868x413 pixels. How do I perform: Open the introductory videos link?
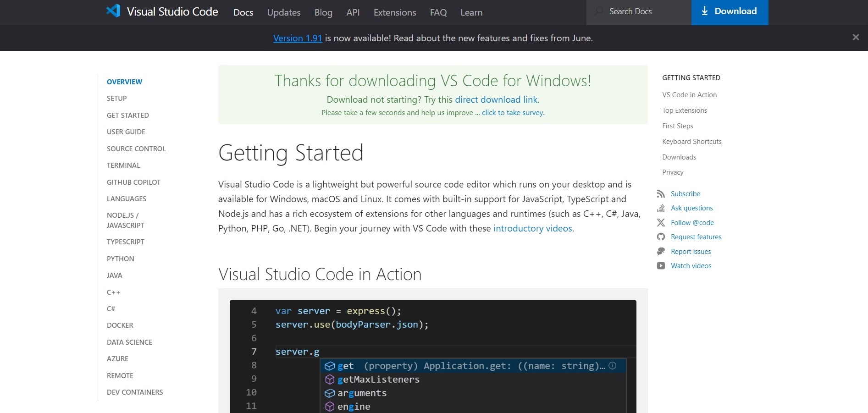coord(533,228)
